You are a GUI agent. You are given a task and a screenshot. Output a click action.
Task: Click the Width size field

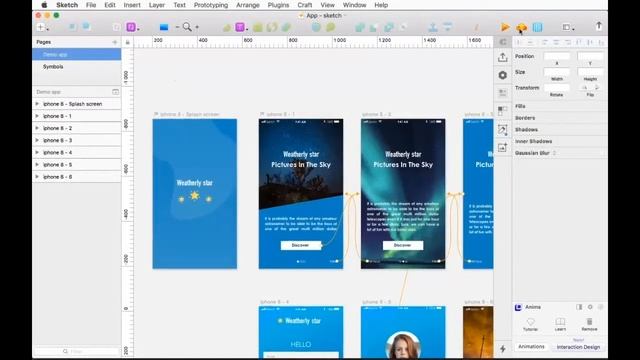[x=557, y=72]
